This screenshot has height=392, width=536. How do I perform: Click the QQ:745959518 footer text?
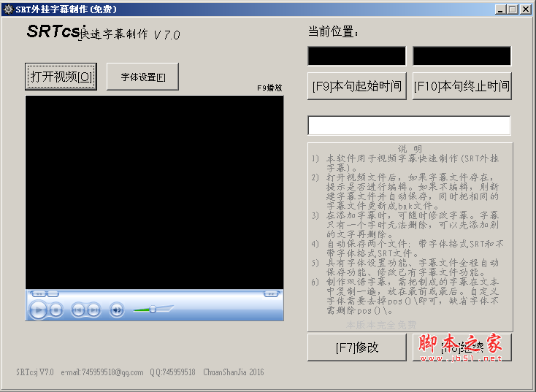172,372
